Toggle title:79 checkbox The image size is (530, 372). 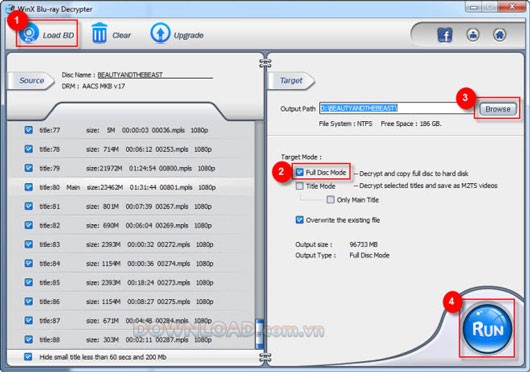coord(29,168)
